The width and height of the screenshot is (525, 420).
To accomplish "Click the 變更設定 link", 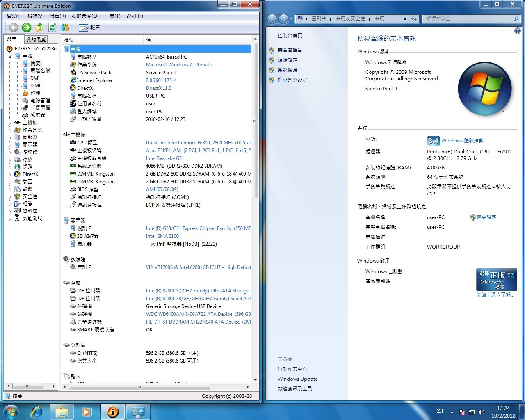I will click(486, 217).
